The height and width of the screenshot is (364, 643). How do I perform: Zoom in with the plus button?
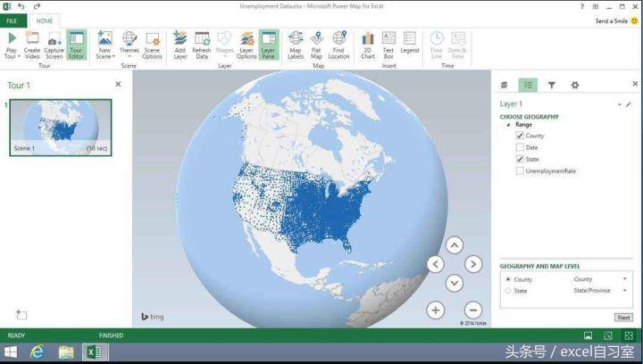point(436,310)
